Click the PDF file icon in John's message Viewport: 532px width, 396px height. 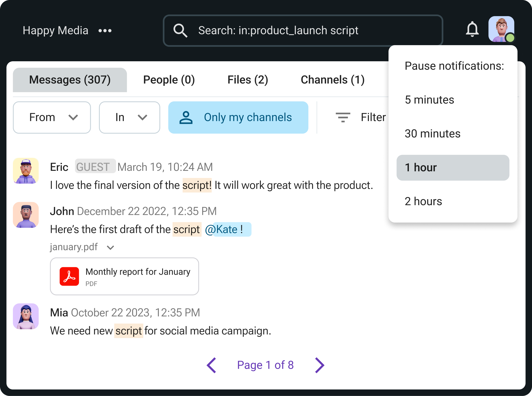(x=68, y=276)
